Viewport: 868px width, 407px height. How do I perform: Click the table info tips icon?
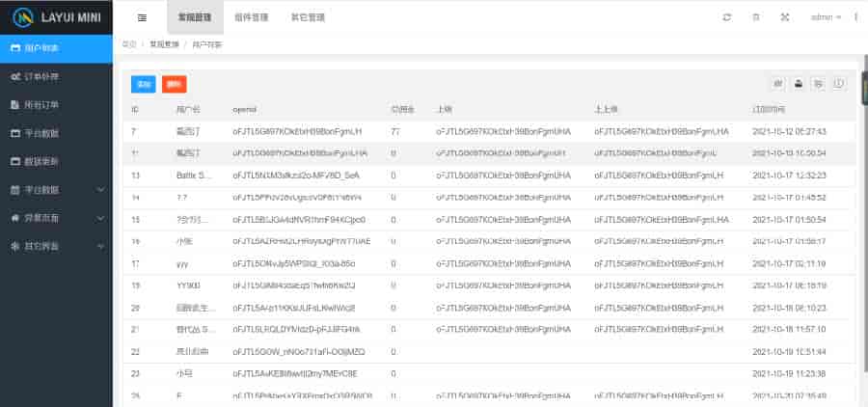tap(838, 84)
